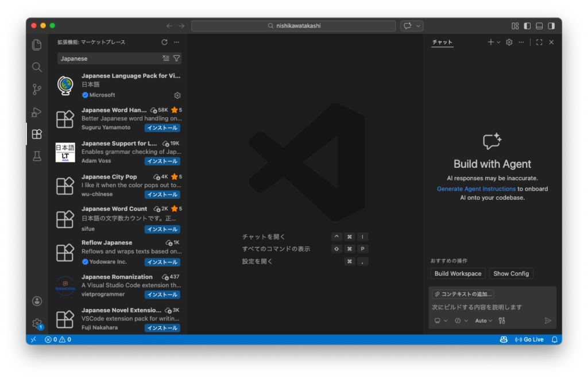
Task: Install the Japanese Word Count extension
Action: (x=162, y=229)
